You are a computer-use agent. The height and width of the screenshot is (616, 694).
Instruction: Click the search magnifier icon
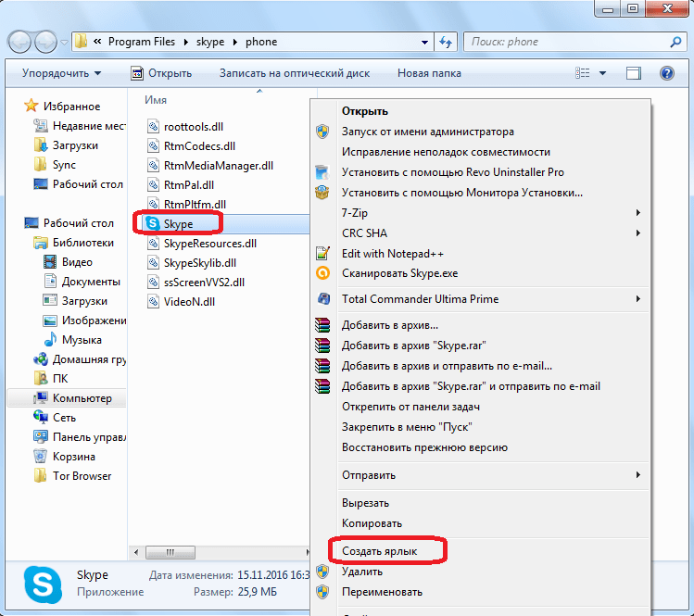click(675, 42)
